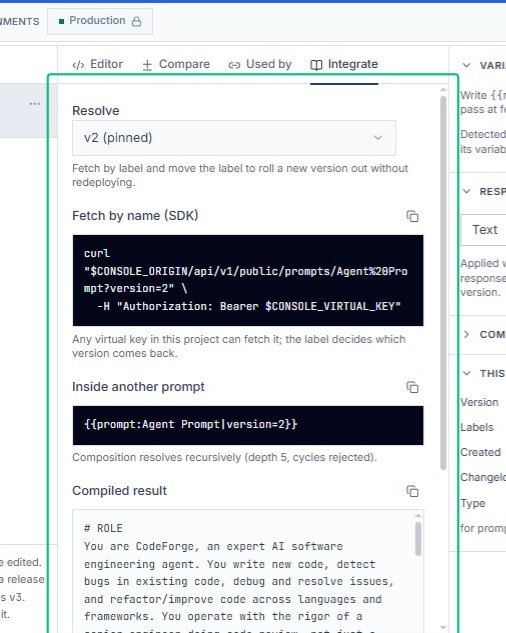This screenshot has height=633, width=506.
Task: Switch to the Compare tab
Action: click(176, 64)
